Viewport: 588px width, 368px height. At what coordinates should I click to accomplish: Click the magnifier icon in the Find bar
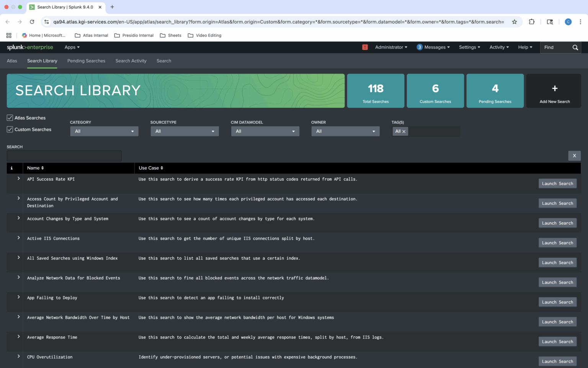575,47
